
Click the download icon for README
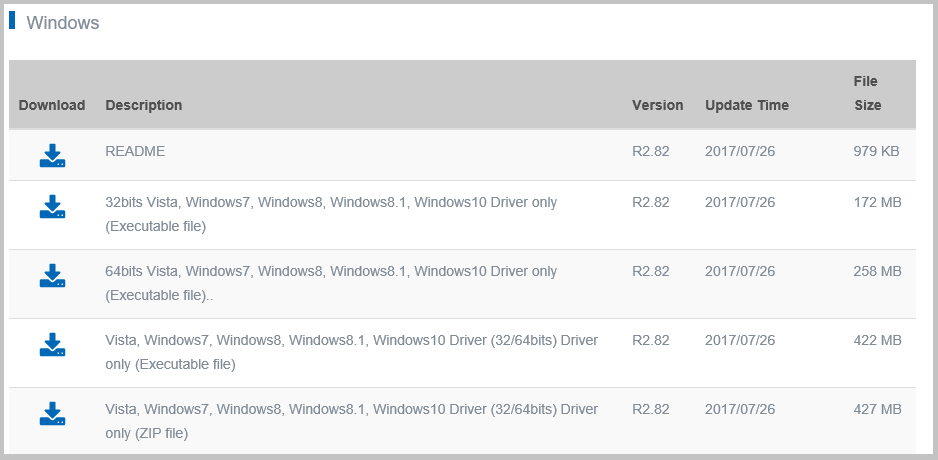(x=53, y=156)
